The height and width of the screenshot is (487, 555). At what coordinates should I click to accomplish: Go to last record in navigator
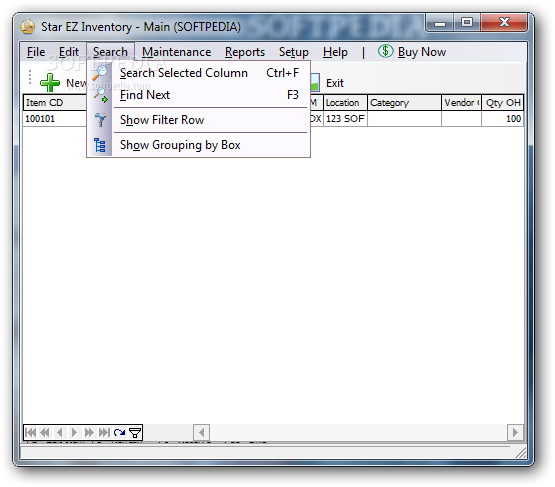click(x=104, y=432)
